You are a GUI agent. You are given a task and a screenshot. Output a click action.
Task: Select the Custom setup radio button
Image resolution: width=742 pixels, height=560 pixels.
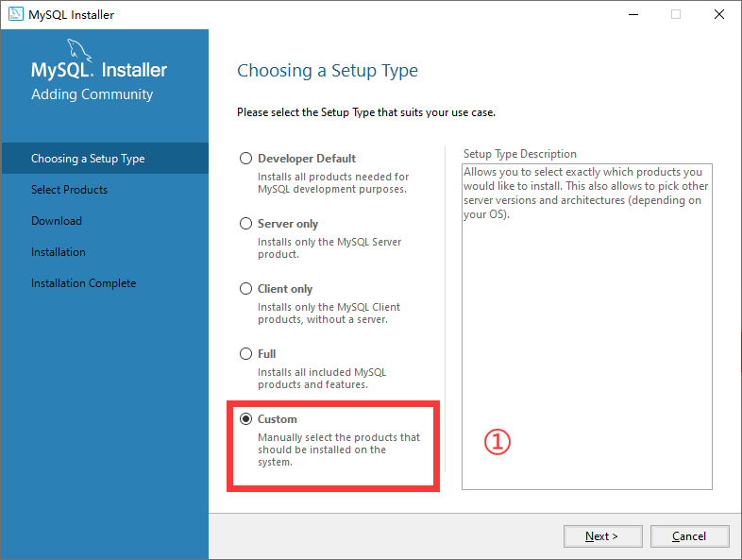click(x=245, y=419)
